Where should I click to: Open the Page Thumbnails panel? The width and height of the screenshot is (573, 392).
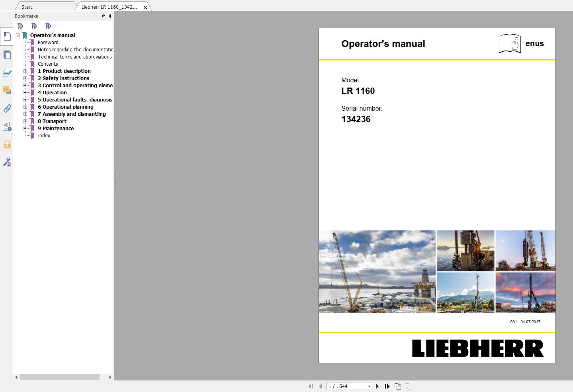pyautogui.click(x=7, y=55)
